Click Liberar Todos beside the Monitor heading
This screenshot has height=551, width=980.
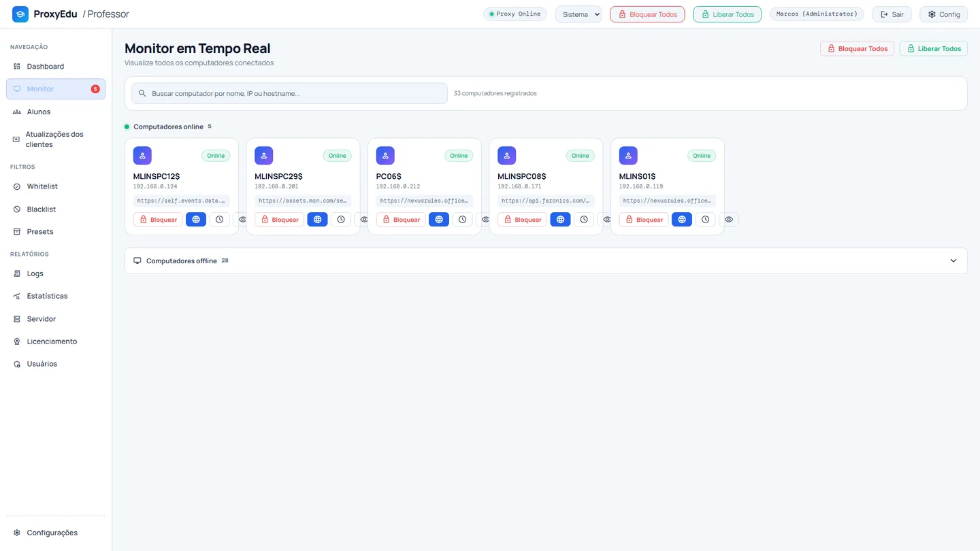tap(933, 48)
